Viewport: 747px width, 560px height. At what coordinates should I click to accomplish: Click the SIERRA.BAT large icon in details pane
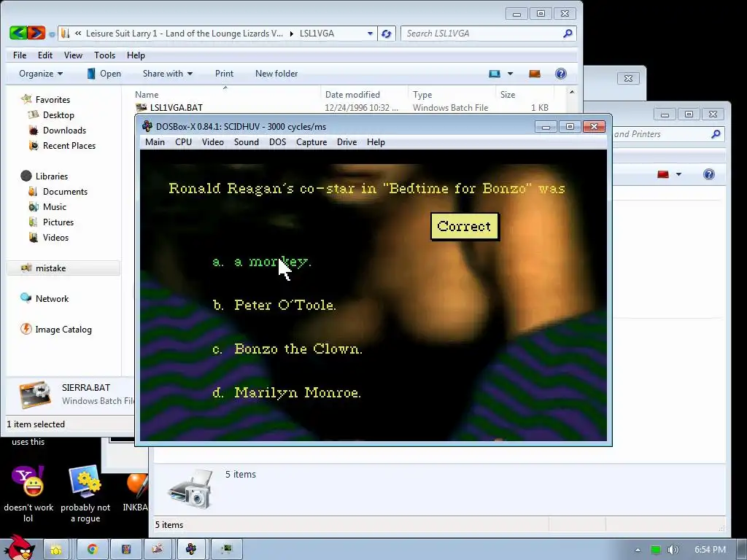pyautogui.click(x=36, y=394)
